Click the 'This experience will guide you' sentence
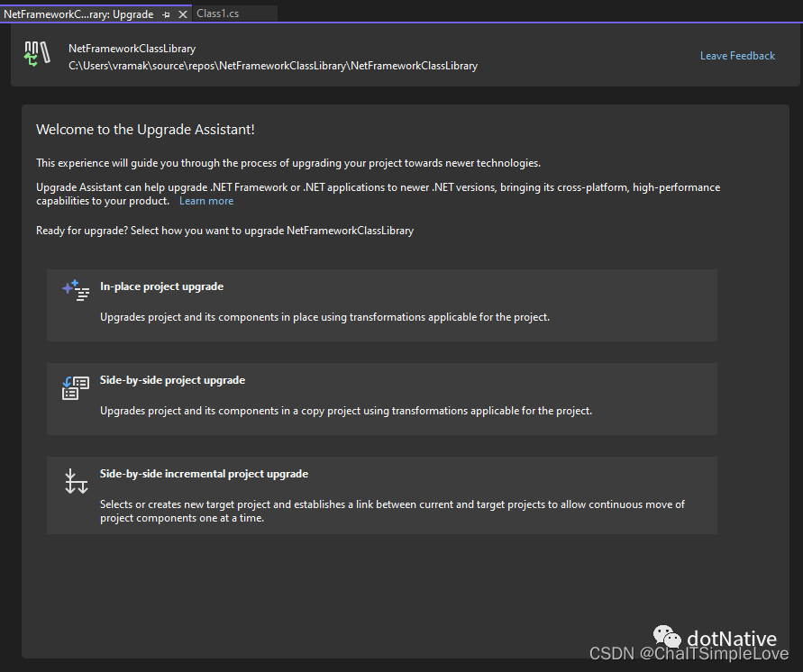Screen dimensions: 803x672 point(288,163)
